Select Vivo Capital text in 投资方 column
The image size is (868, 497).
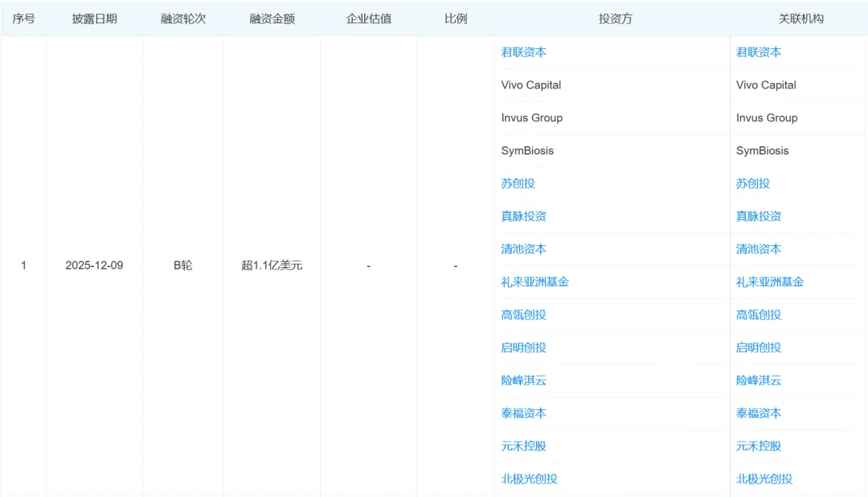pyautogui.click(x=531, y=84)
